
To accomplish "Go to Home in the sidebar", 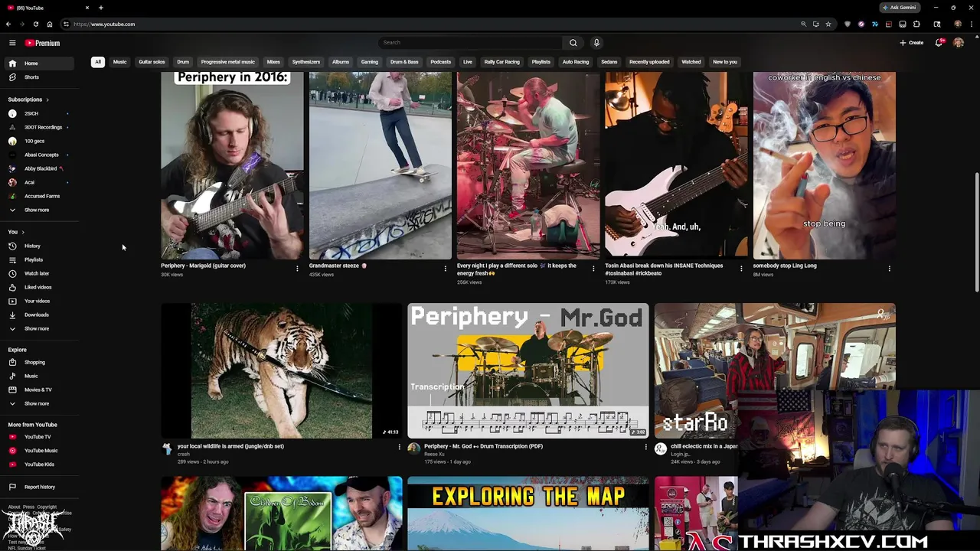I will pyautogui.click(x=41, y=64).
